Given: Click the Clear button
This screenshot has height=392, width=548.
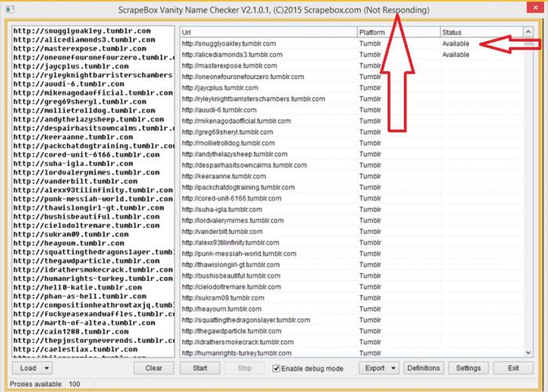Looking at the screenshot, I should coord(153,368).
